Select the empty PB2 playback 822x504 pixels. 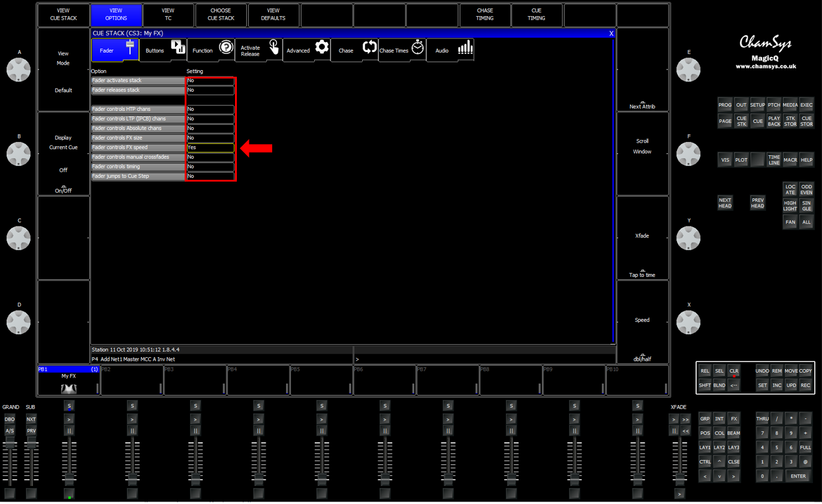132,381
